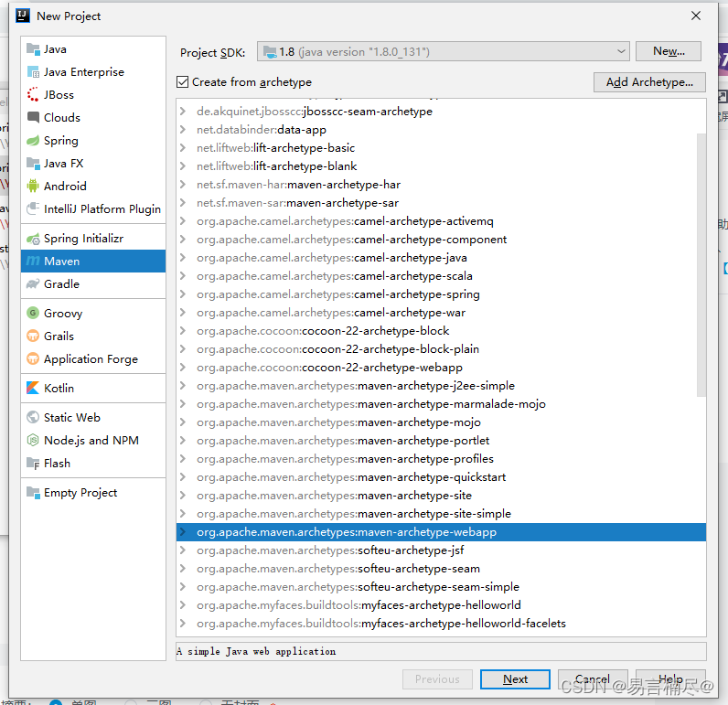Select Gradle project type
The width and height of the screenshot is (728, 705).
93,284
